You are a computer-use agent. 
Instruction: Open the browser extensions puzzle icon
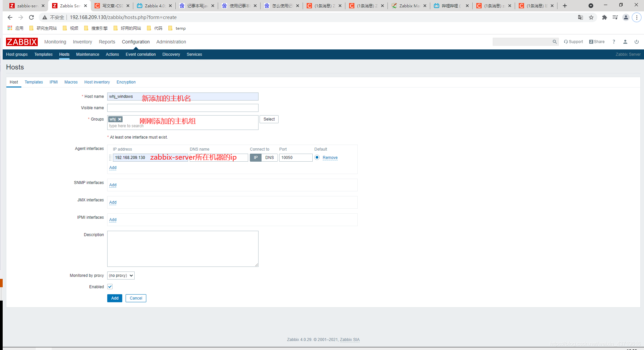coord(604,17)
